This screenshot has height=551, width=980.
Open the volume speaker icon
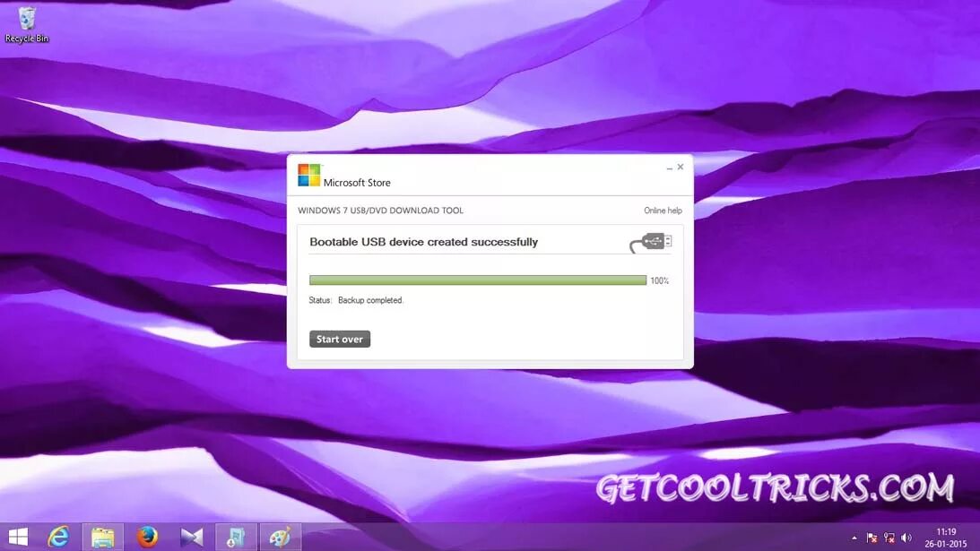pyautogui.click(x=906, y=538)
